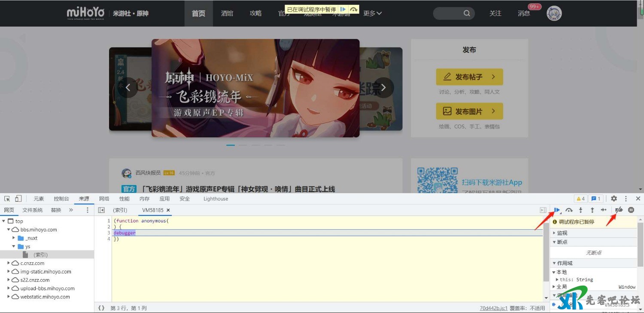Click the step over function icon
The width and height of the screenshot is (644, 313).
tap(569, 210)
